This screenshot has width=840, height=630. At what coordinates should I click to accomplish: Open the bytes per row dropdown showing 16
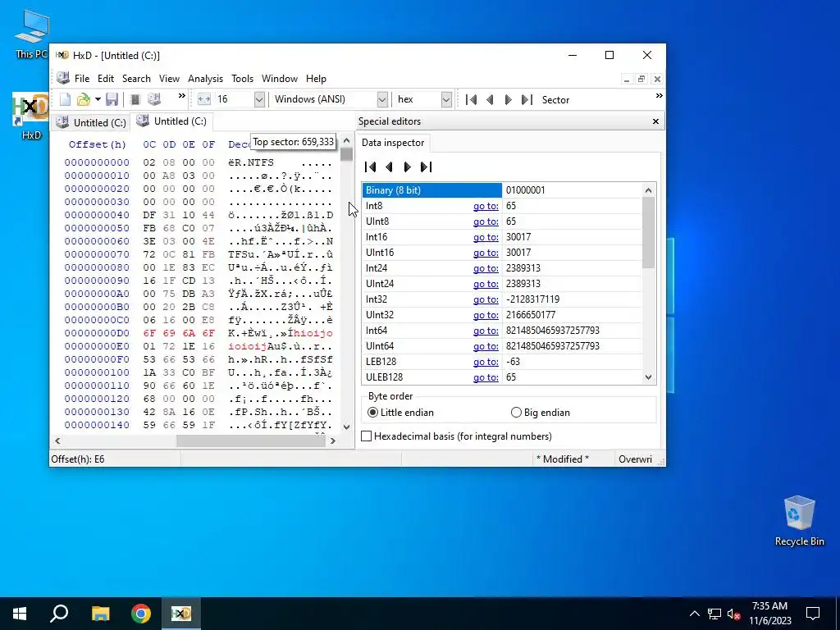(259, 99)
